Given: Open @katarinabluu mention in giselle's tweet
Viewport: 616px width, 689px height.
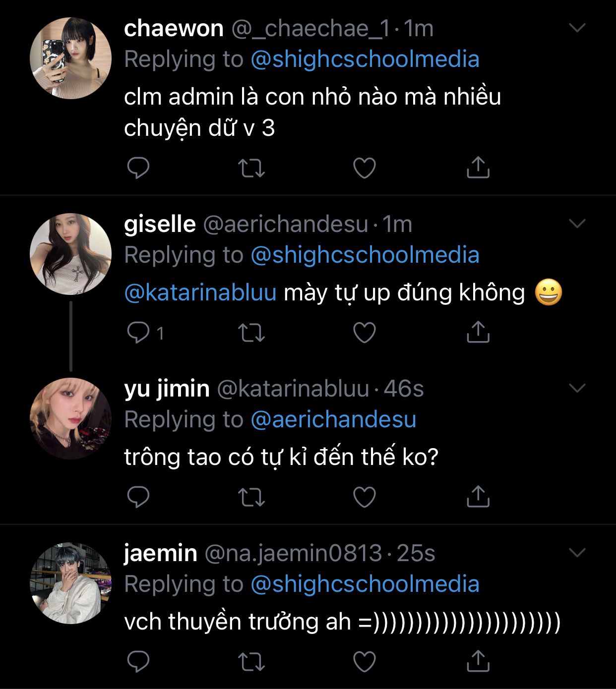Looking at the screenshot, I should (200, 293).
